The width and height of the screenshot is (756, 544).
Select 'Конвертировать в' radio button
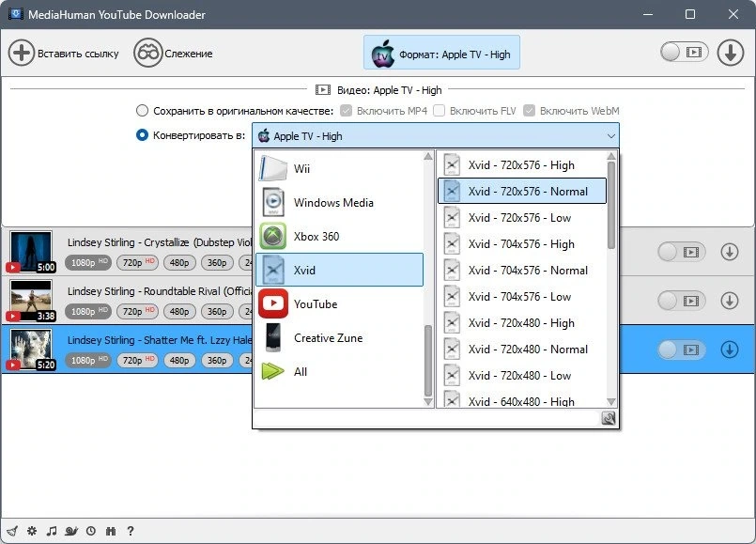click(x=142, y=135)
